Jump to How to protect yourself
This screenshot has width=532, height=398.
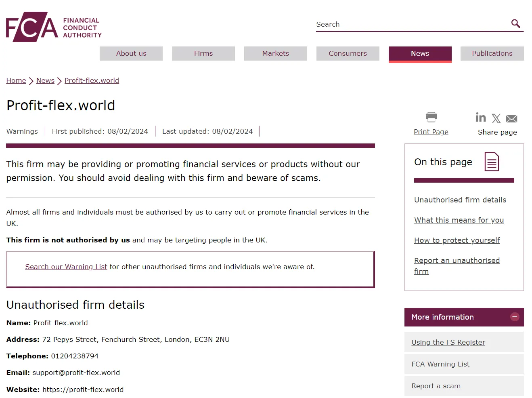[457, 240]
